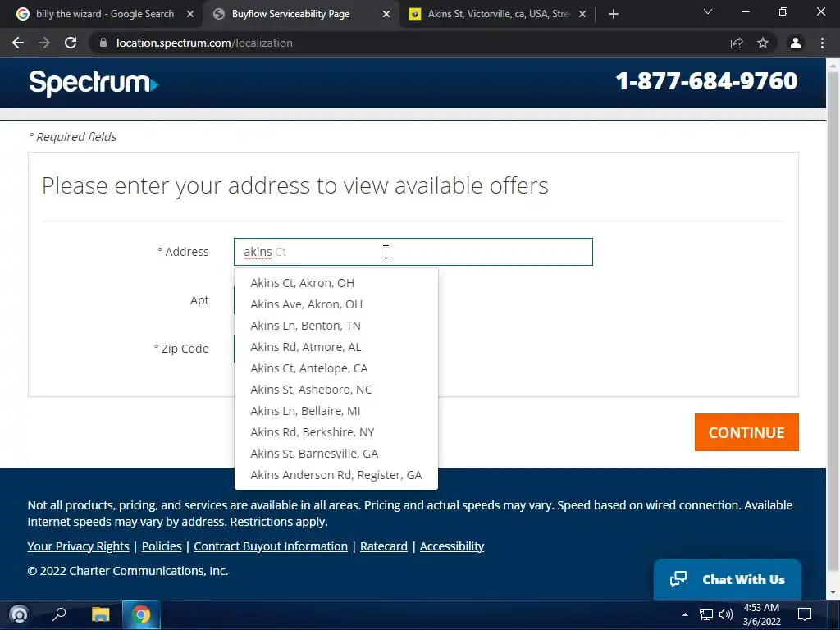This screenshot has height=630, width=840.
Task: Expand tab search chevron
Action: (708, 11)
